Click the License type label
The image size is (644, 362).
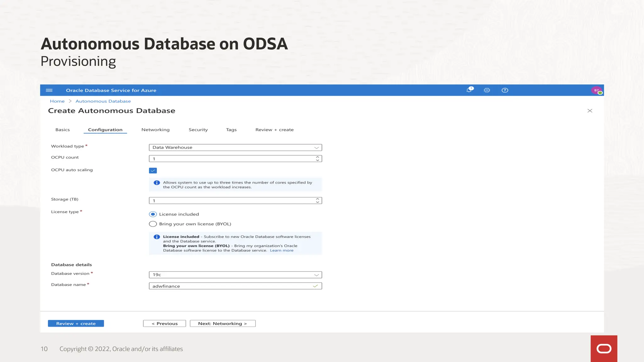65,212
